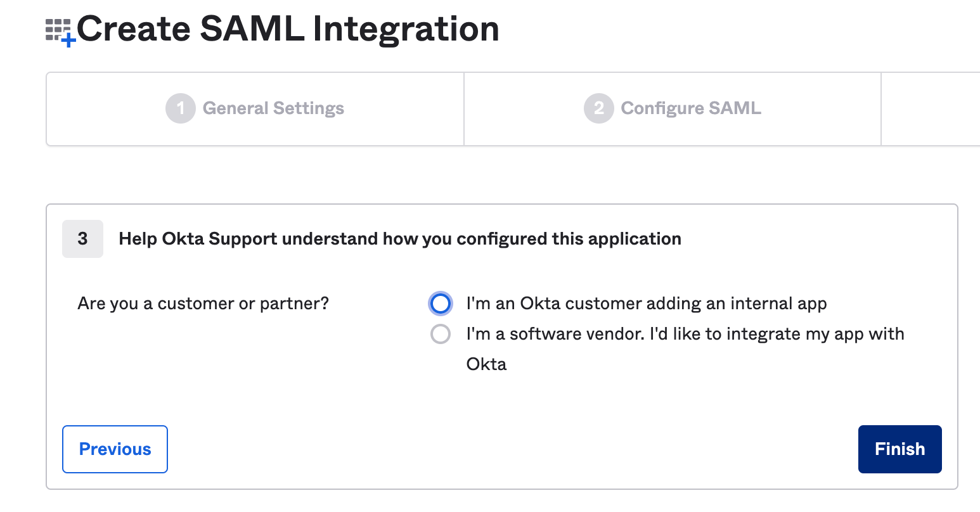980x512 pixels.
Task: Click the "I'm an Okta customer adding an internal app" label
Action: click(647, 304)
